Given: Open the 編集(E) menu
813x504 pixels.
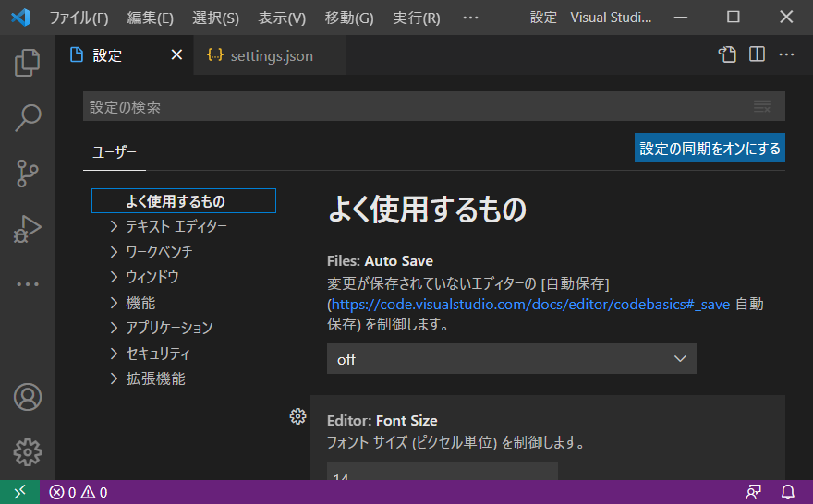Looking at the screenshot, I should (x=151, y=18).
